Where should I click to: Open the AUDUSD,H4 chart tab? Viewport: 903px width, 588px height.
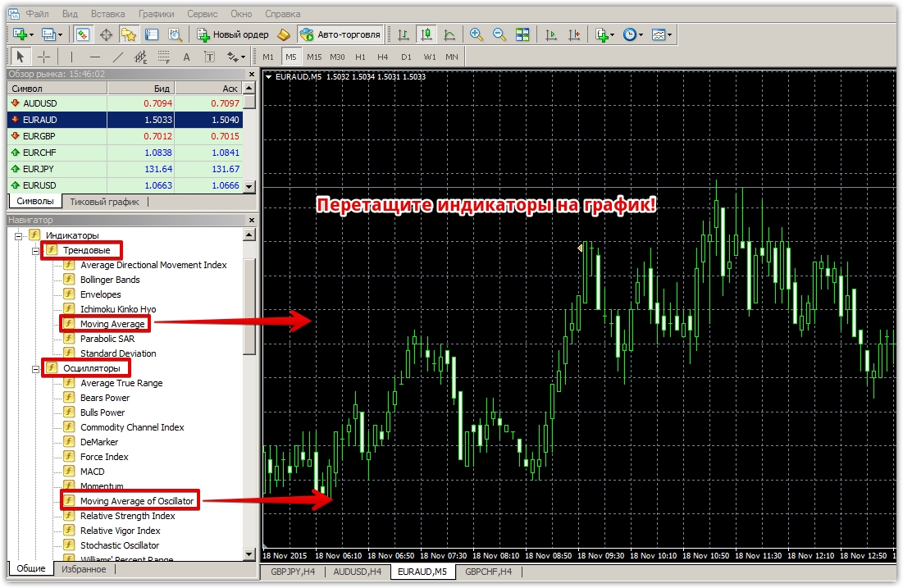click(x=358, y=572)
